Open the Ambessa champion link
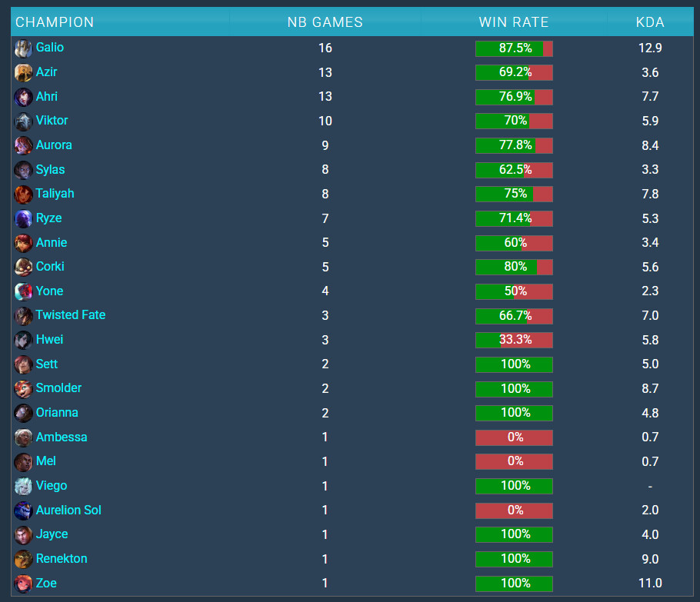Screen dimensions: 700x602 tap(62, 437)
